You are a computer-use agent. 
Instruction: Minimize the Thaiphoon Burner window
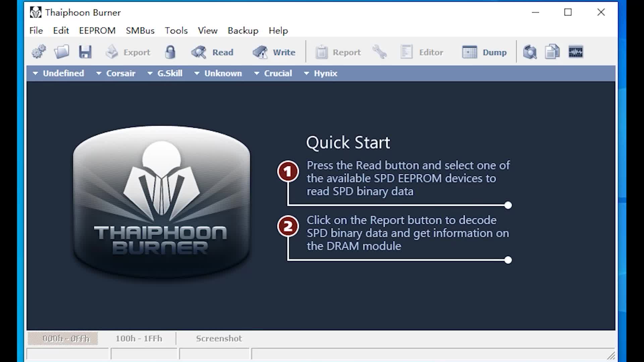point(536,12)
